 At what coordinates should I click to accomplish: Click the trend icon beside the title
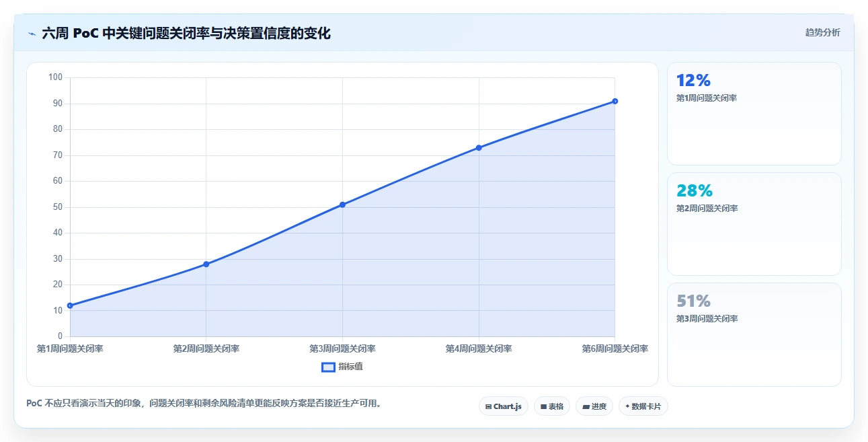pyautogui.click(x=32, y=34)
